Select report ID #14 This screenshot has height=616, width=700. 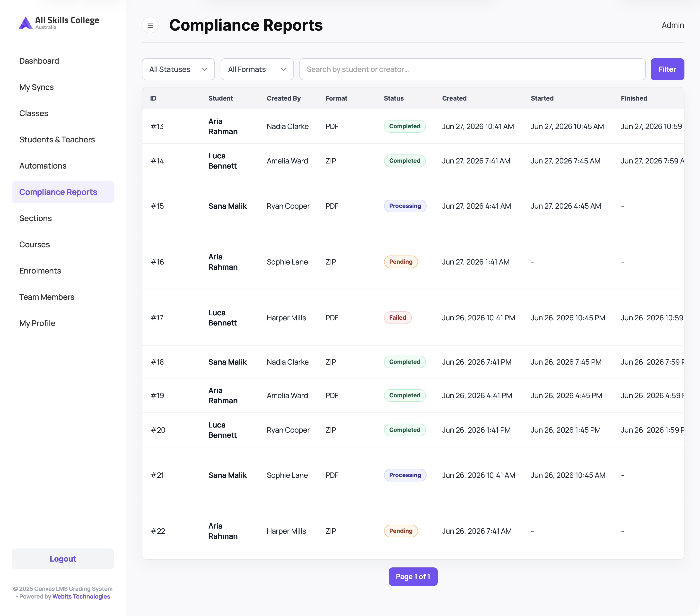click(157, 161)
